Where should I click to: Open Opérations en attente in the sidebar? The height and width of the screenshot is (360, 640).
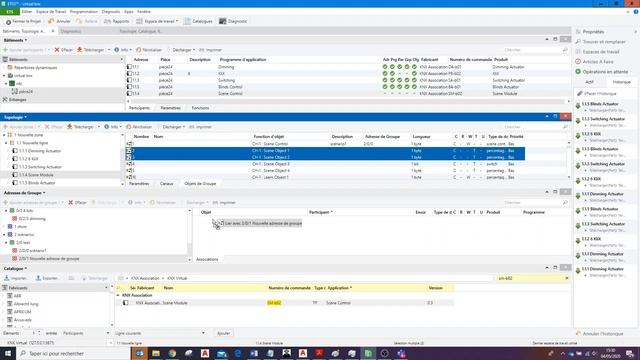(602, 72)
